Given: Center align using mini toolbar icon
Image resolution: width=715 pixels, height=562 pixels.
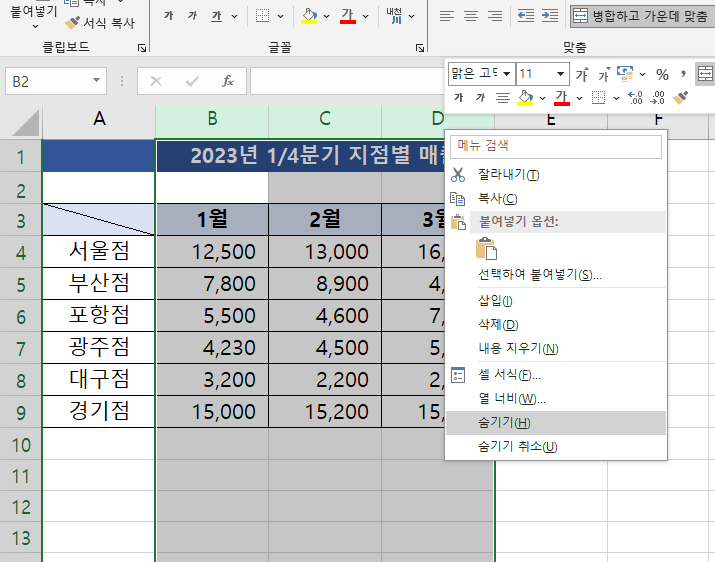Looking at the screenshot, I should pyautogui.click(x=503, y=98).
